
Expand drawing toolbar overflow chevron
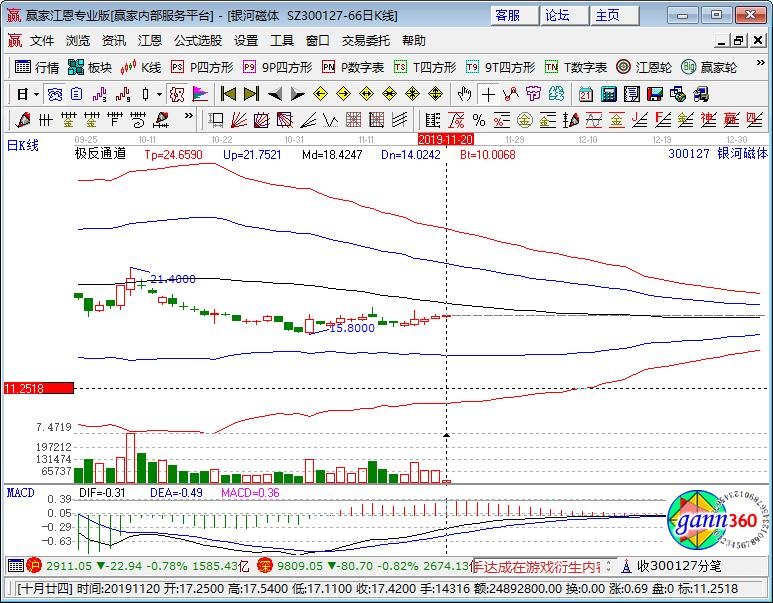tap(188, 116)
